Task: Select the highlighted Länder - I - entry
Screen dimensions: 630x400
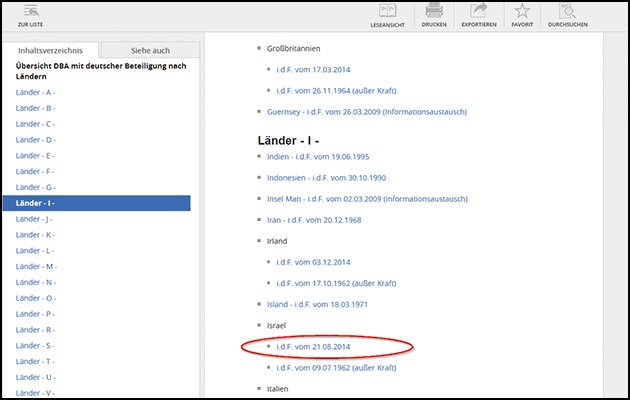Action: (96, 203)
